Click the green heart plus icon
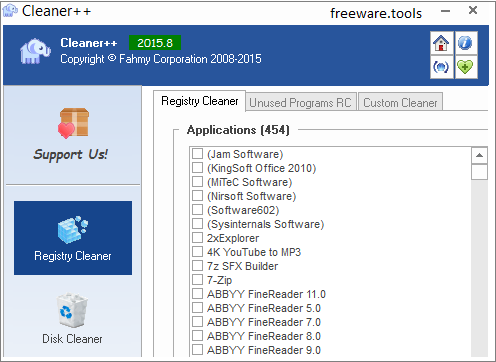The width and height of the screenshot is (496, 362). pos(466,67)
